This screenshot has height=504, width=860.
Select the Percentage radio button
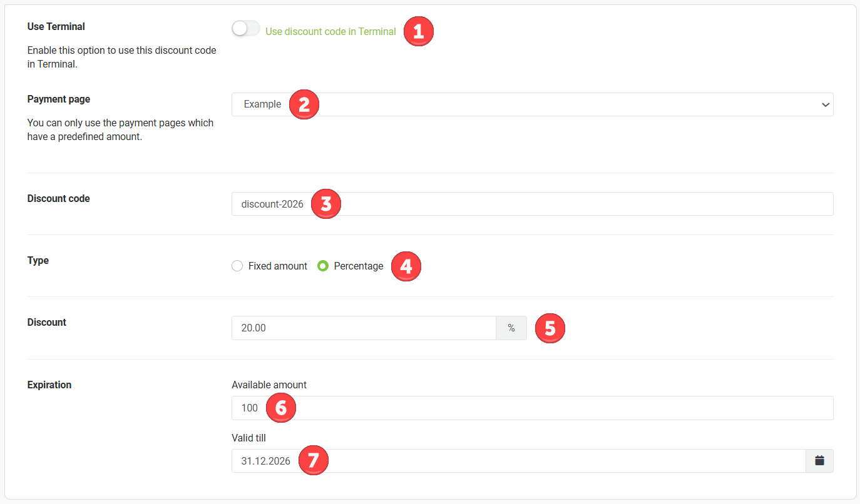[323, 266]
